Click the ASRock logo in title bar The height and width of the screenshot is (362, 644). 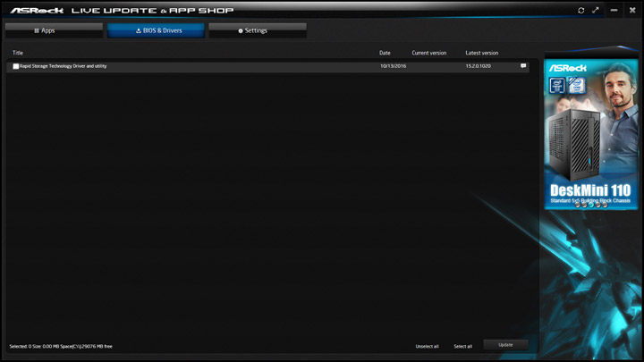pyautogui.click(x=37, y=10)
